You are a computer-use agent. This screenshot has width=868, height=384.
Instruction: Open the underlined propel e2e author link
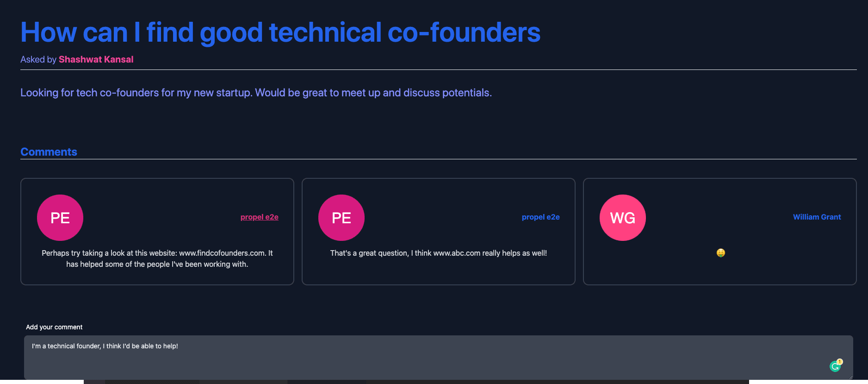[x=260, y=217]
